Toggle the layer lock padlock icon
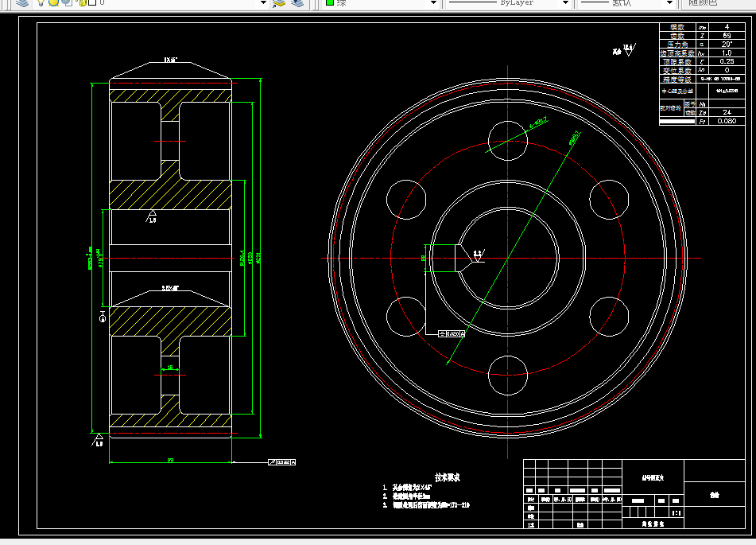Image resolution: width=756 pixels, height=545 pixels. point(83,2)
